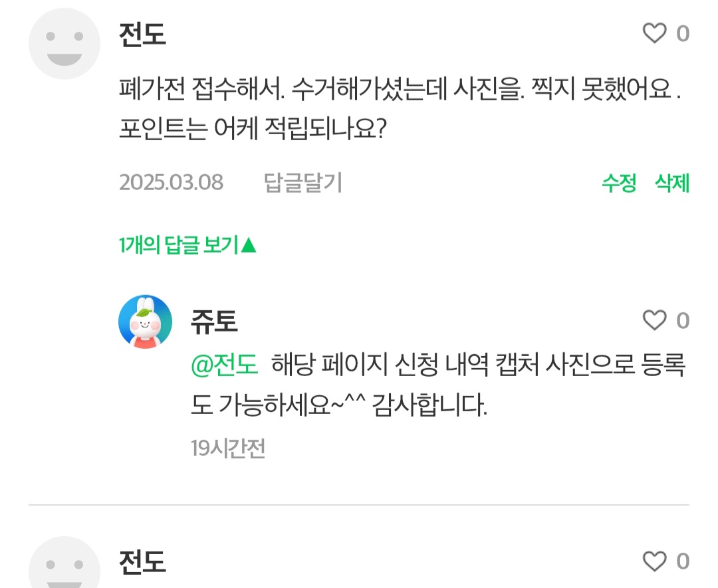Delete the comment using 삭제
The width and height of the screenshot is (718, 588).
tap(672, 183)
